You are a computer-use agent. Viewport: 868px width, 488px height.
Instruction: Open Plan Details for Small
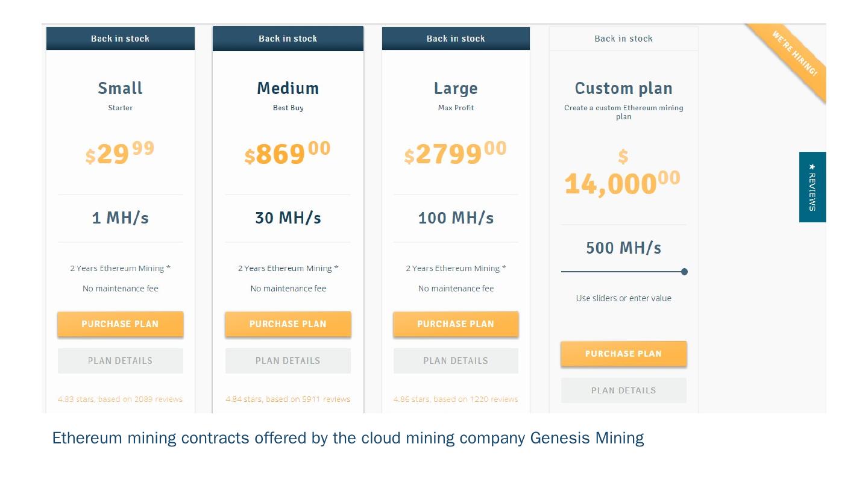(x=120, y=361)
